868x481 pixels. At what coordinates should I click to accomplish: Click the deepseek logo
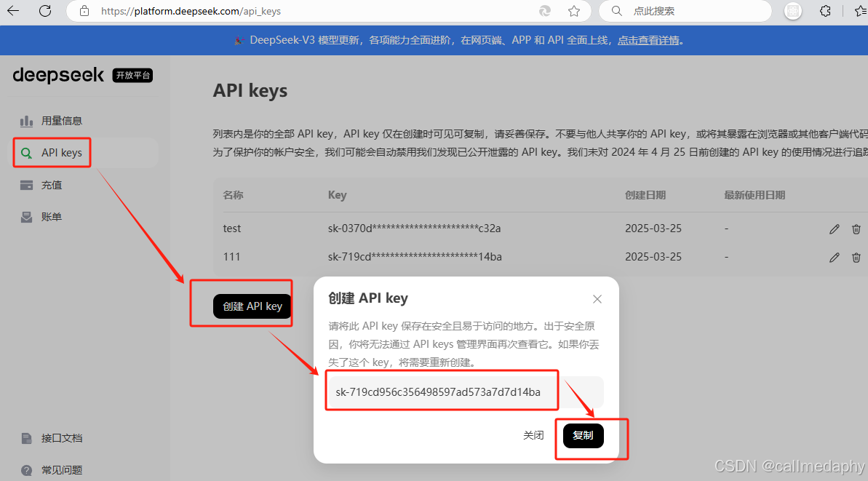tap(58, 75)
